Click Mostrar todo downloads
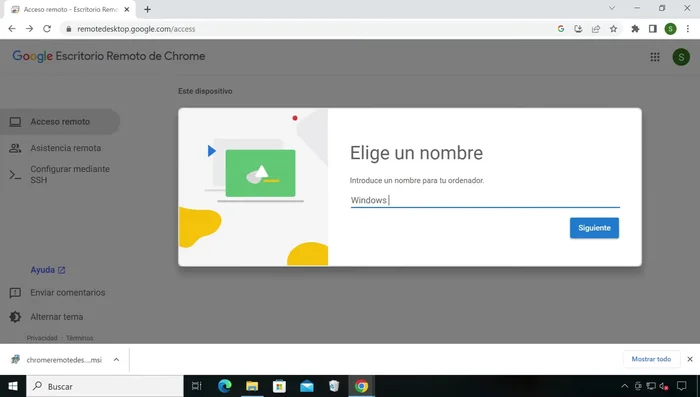This screenshot has height=397, width=700. tap(651, 359)
